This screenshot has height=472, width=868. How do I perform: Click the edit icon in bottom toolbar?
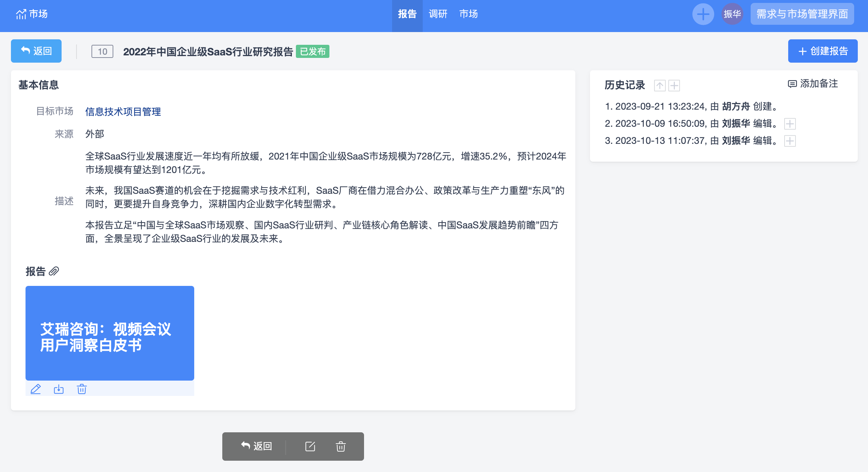click(x=310, y=446)
